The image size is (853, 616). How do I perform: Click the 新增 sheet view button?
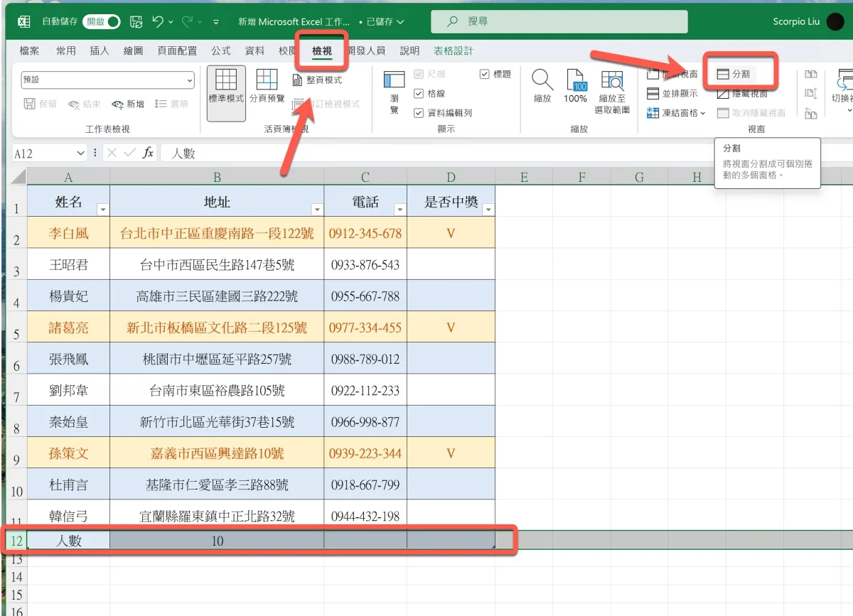click(x=128, y=104)
